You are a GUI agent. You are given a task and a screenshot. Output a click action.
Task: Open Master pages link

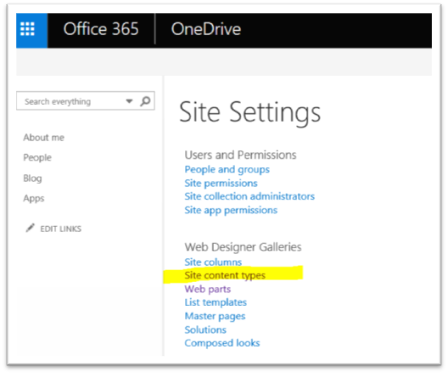point(215,316)
